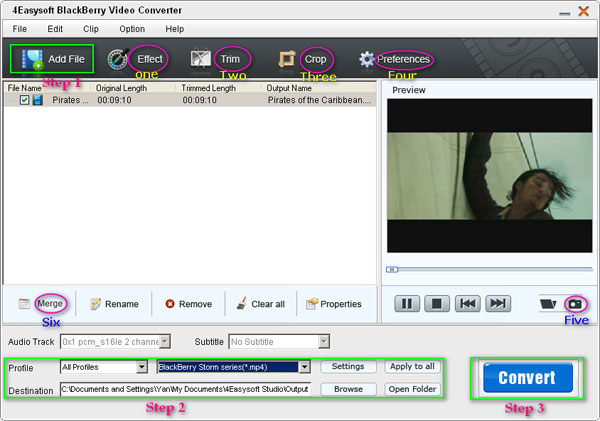This screenshot has height=421, width=600.
Task: Open the Preferences gear icon
Action: [367, 59]
